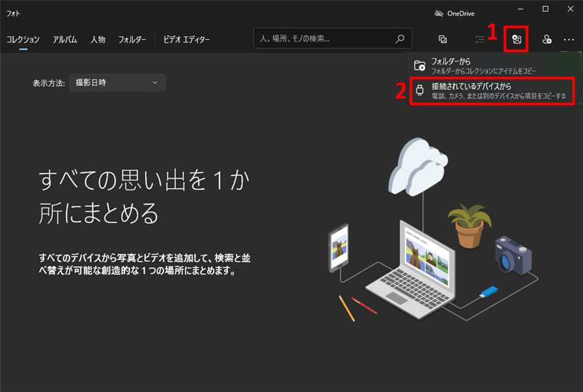Open the ビデオ エディター tab

tap(187, 40)
